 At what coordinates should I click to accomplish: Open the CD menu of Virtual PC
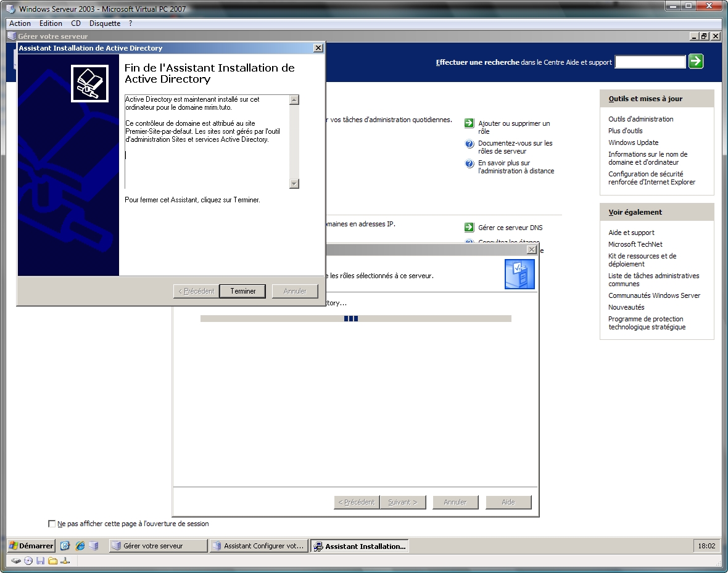(76, 23)
